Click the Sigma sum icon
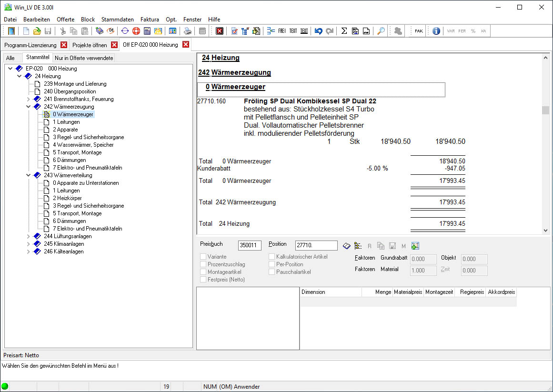Image resolution: width=553 pixels, height=392 pixels. (x=344, y=31)
